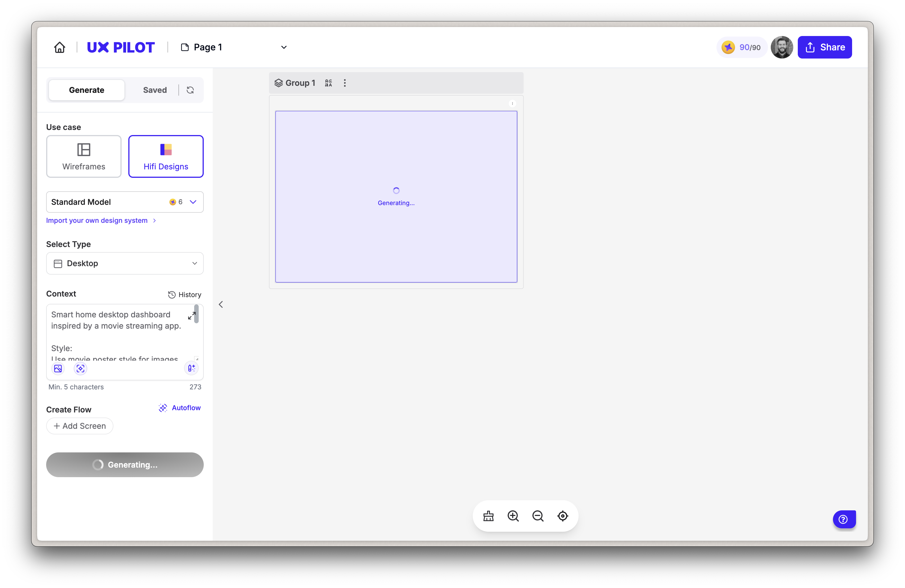Select the Hifi Designs use case
The height and width of the screenshot is (588, 905).
click(x=166, y=156)
